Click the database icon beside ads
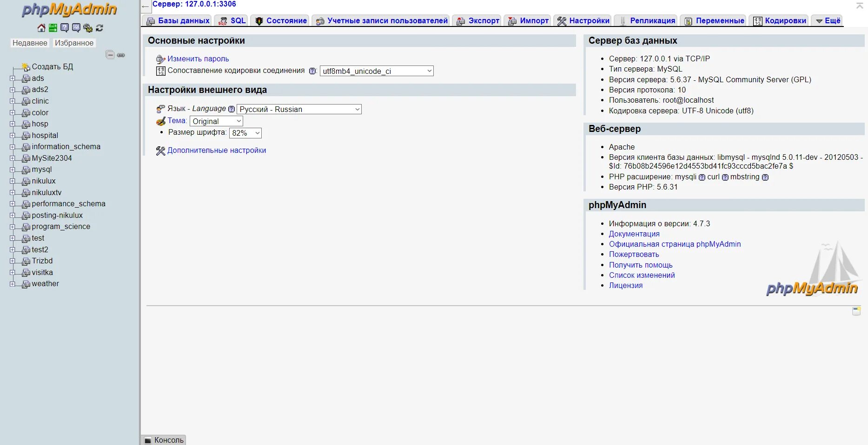 26,79
